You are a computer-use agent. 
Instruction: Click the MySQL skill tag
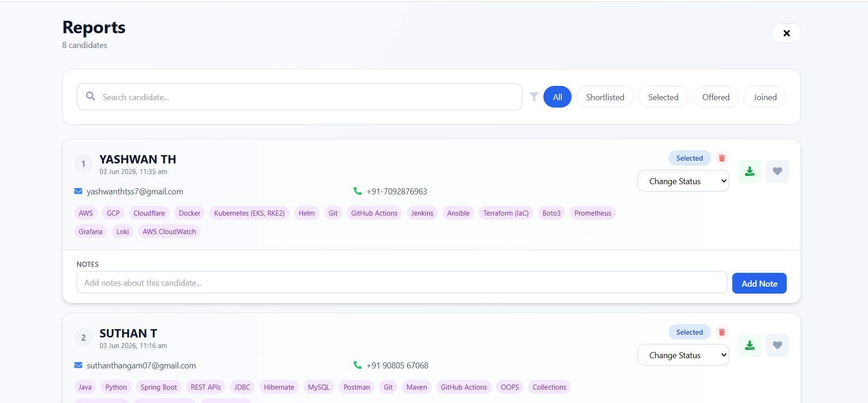pyautogui.click(x=319, y=387)
